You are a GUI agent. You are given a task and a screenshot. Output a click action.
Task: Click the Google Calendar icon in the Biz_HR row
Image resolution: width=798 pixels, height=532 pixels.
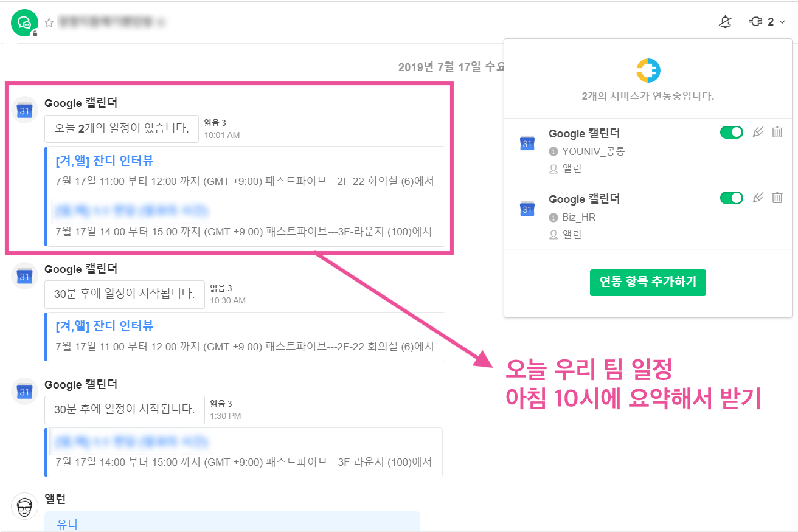[527, 209]
